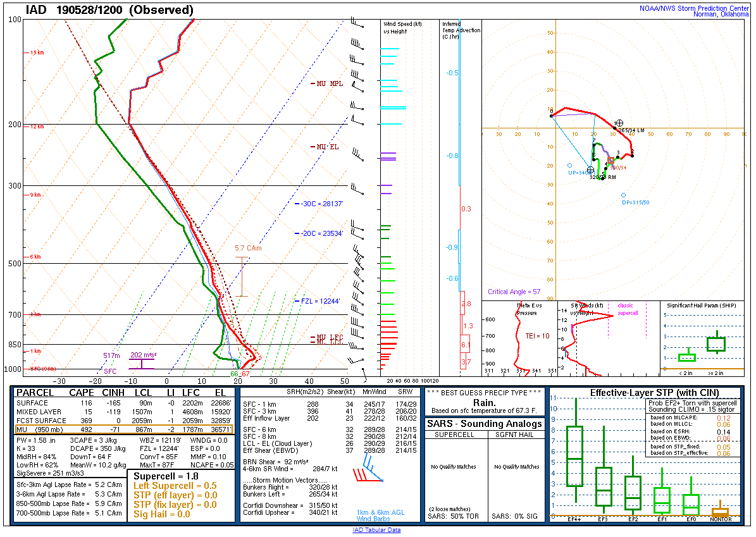Select the MIXED LAYER parcel row
The width and height of the screenshot is (756, 537).
pos(124,412)
